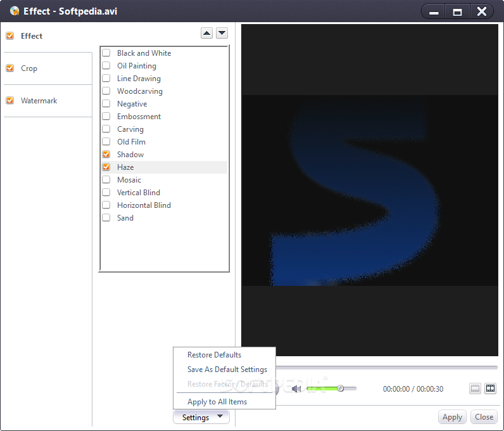Screen dimensions: 504x431
Task: Click the app icon in the title bar
Action: pyautogui.click(x=15, y=11)
